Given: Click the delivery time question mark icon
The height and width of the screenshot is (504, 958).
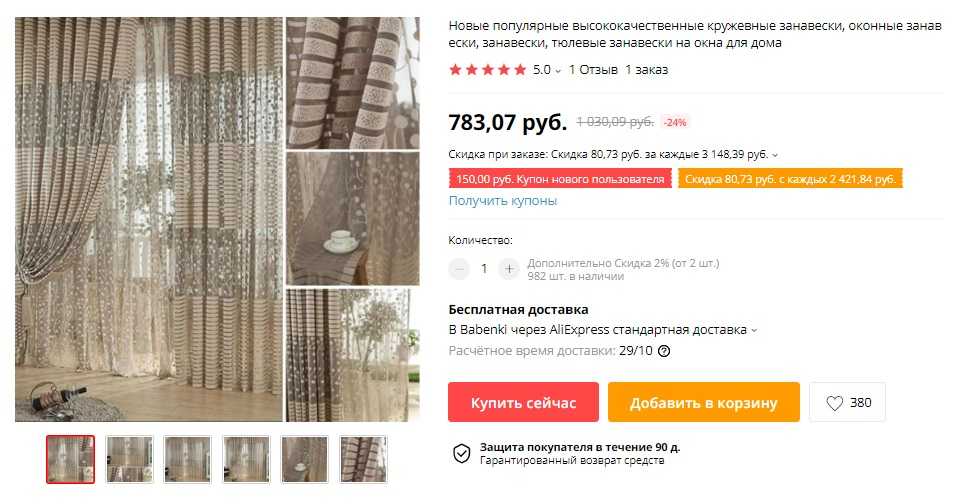Looking at the screenshot, I should [664, 351].
